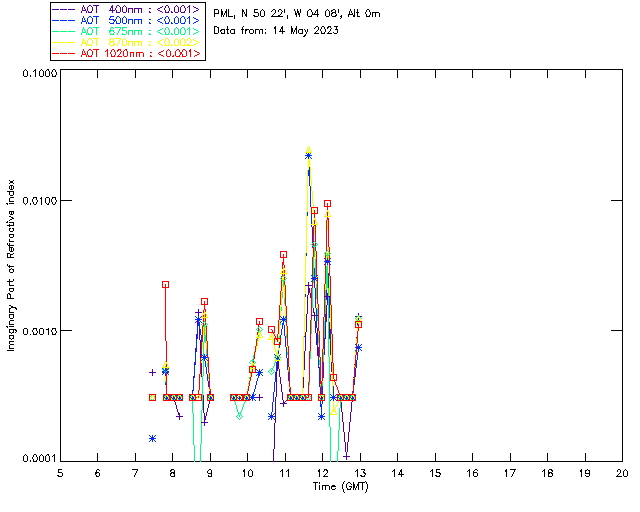
Task: Click the 0.1000 y-axis tick label
Action: (38, 76)
